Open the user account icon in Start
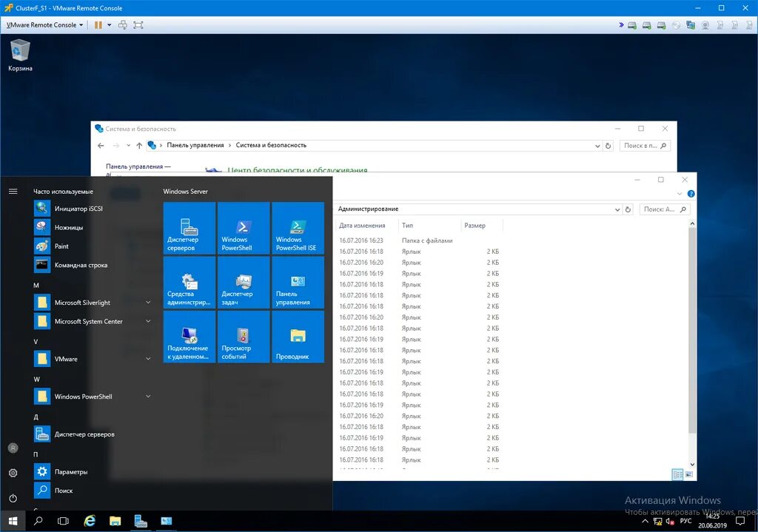This screenshot has width=758, height=532. click(x=13, y=448)
